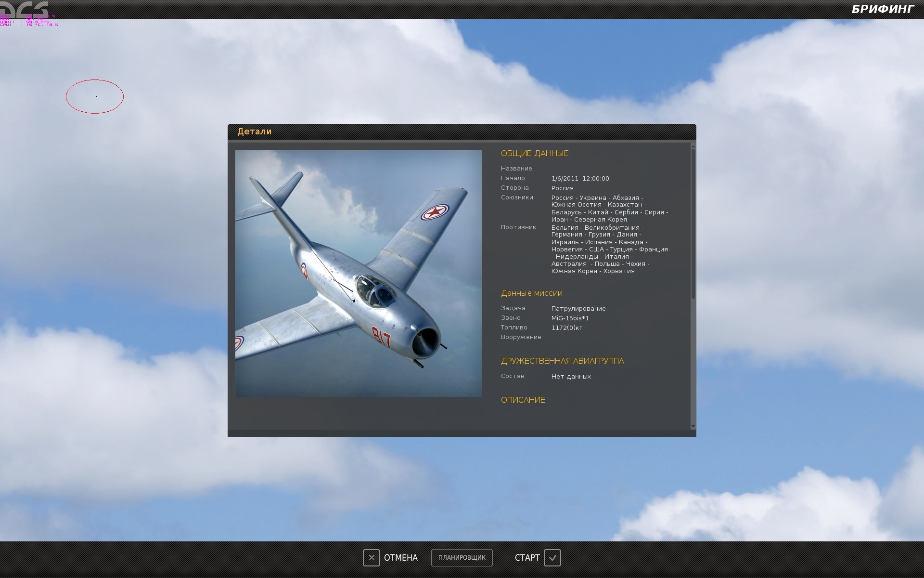Click the Данные миссии section heading
Viewport: 924px width, 578px height.
(x=532, y=293)
